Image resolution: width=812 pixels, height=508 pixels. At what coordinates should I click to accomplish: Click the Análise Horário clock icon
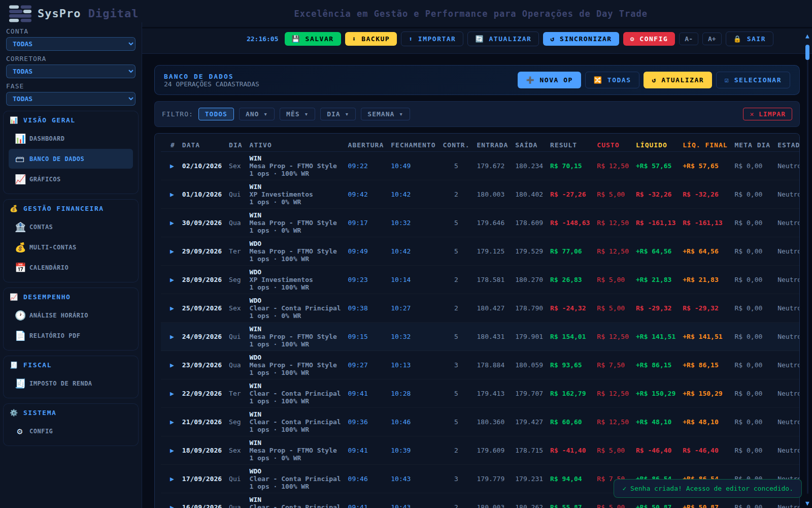pyautogui.click(x=20, y=315)
